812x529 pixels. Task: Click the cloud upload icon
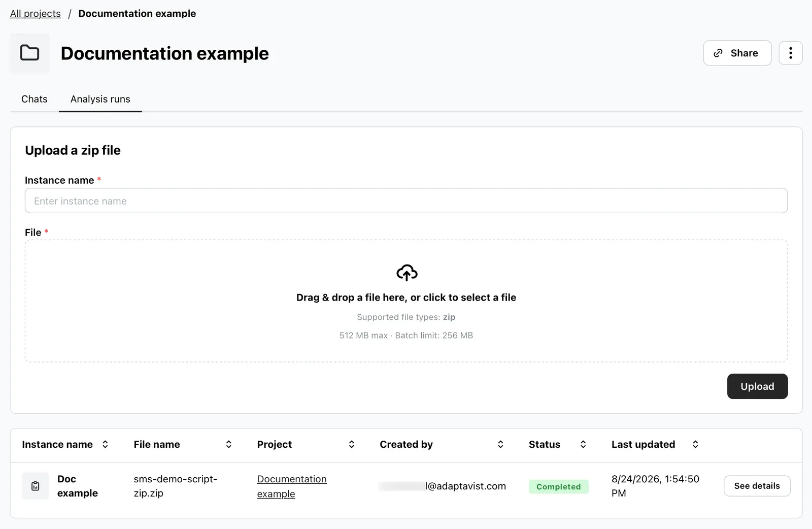[407, 273]
